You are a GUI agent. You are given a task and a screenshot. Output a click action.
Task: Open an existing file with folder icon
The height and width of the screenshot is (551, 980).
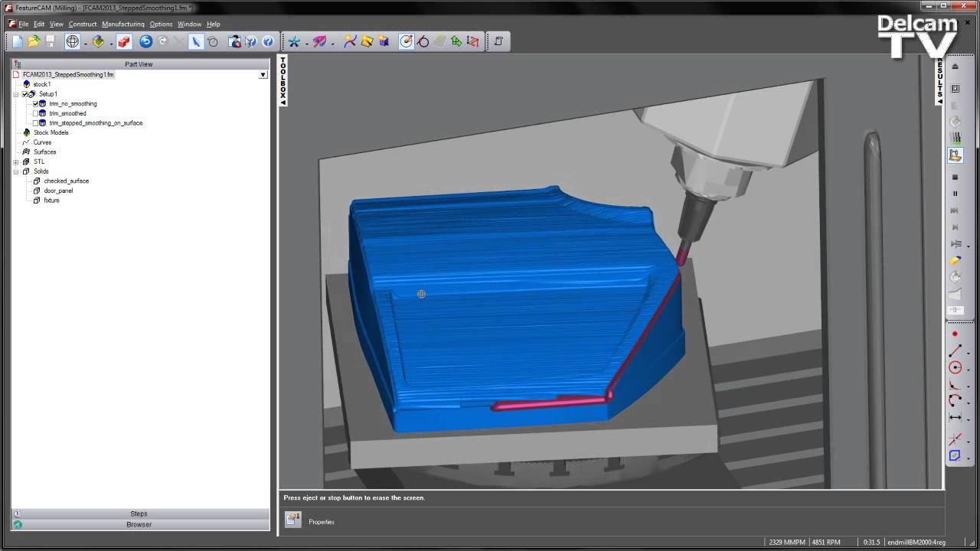[x=34, y=41]
